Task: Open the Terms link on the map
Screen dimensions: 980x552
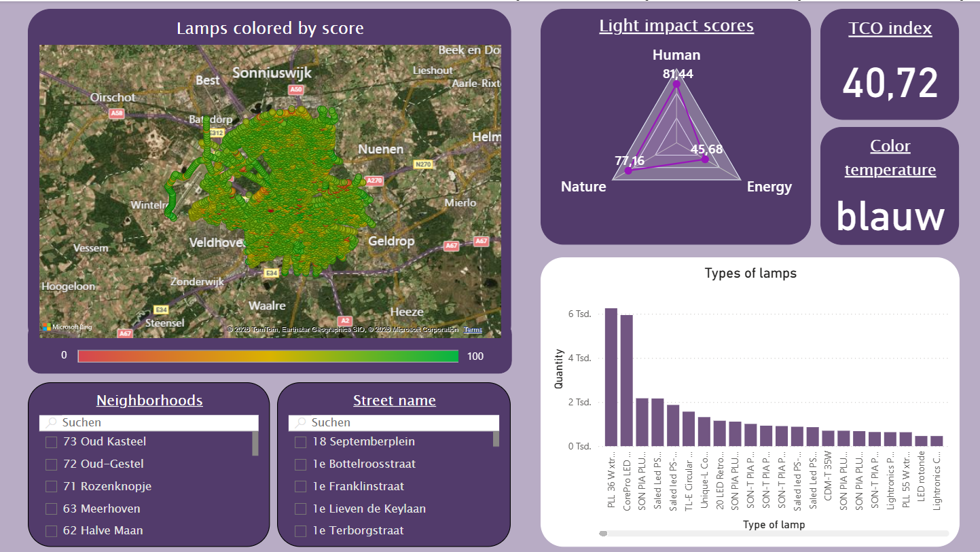Action: point(472,329)
